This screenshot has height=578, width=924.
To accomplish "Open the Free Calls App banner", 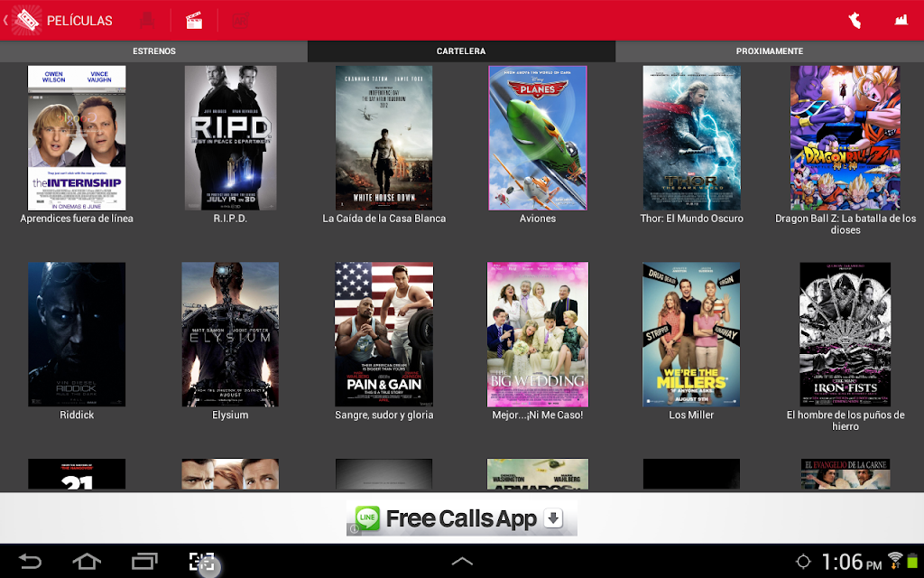I will (x=461, y=518).
